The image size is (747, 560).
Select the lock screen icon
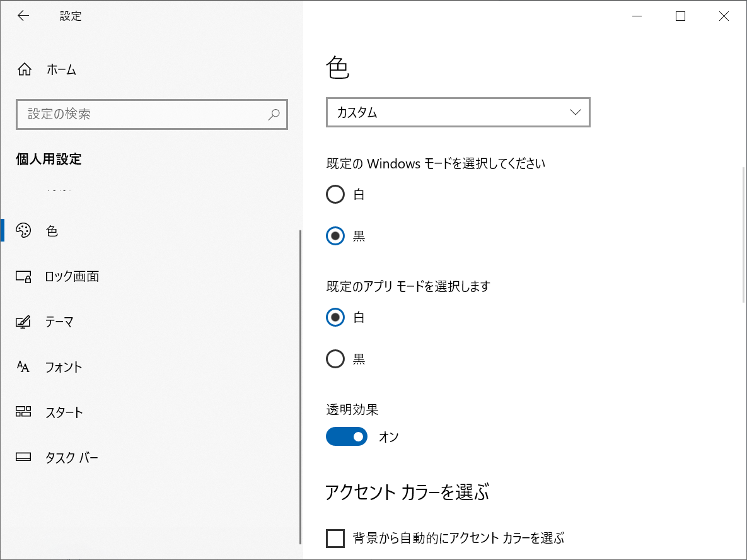(x=23, y=276)
